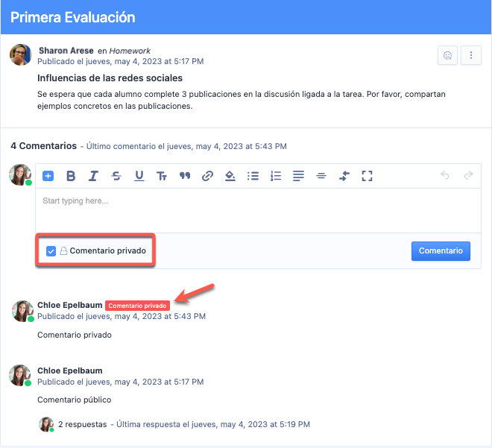Create a bulleted list
Viewport: 492px width, 448px height.
[253, 176]
